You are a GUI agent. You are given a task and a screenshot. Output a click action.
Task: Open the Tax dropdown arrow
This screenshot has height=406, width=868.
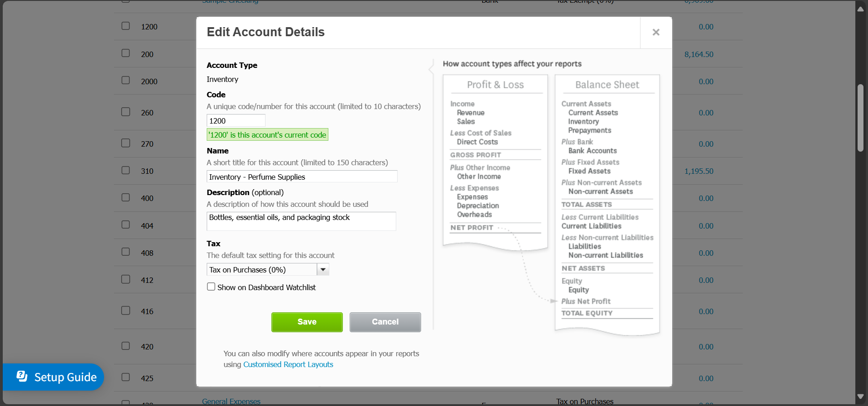(323, 270)
